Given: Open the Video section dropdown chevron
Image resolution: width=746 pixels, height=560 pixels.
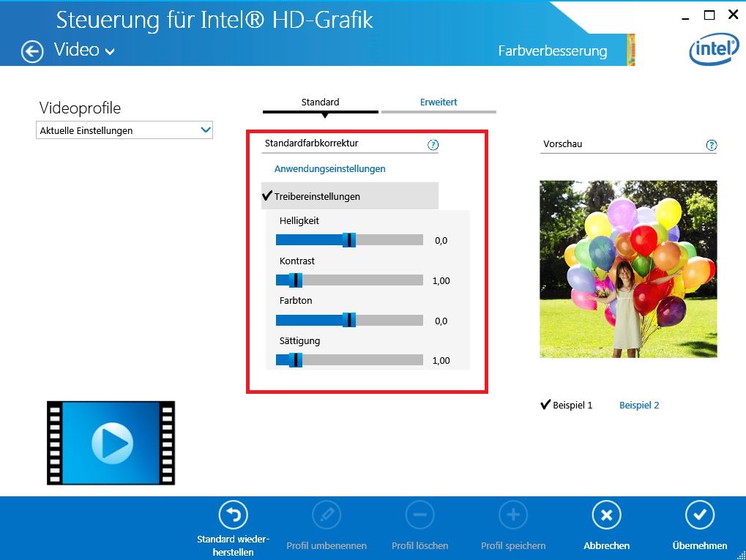Looking at the screenshot, I should [x=110, y=51].
